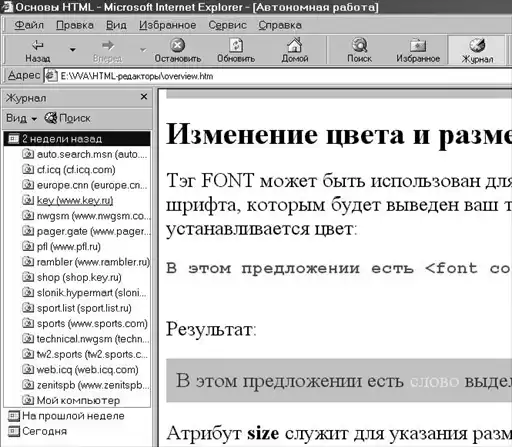Click Поиск icon in Журнал panel
The image size is (512, 447).
pos(51,118)
